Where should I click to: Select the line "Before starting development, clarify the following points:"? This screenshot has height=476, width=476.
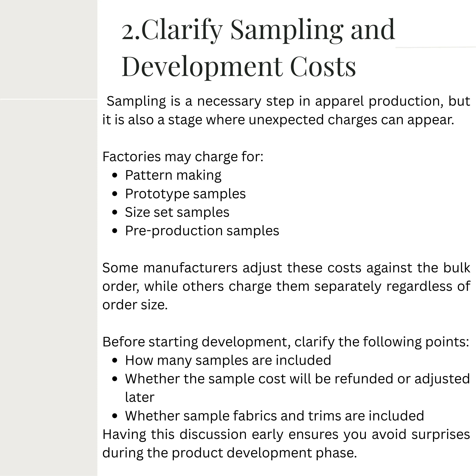(286, 342)
